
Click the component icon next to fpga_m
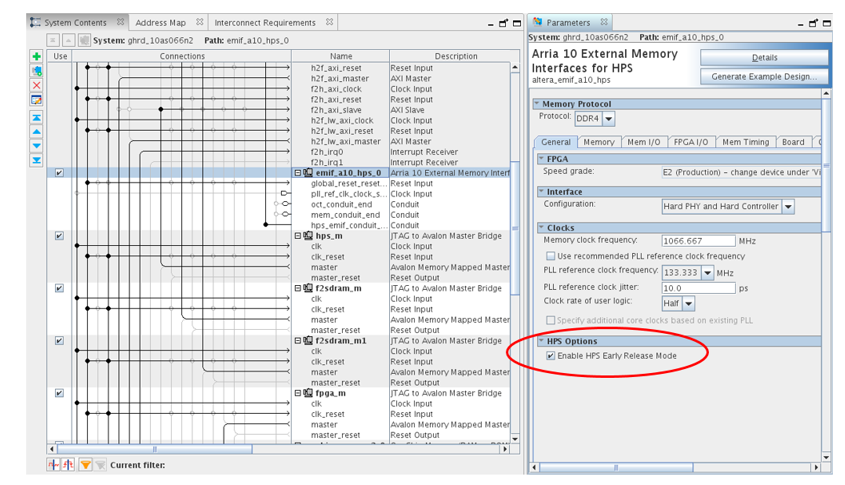(x=308, y=393)
